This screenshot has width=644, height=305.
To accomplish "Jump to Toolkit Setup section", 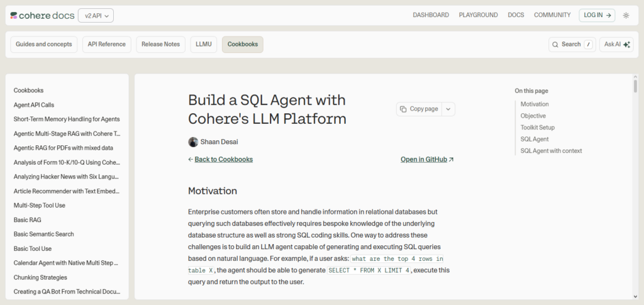I will coord(537,127).
